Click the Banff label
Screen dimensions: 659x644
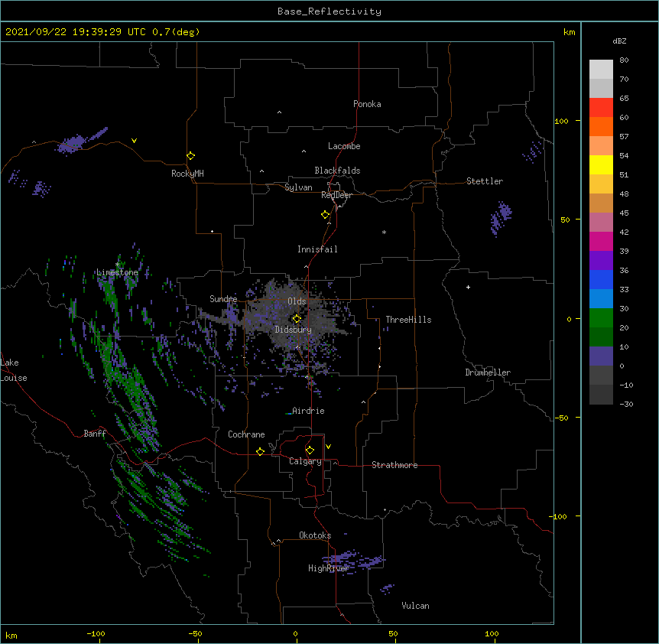tap(95, 434)
